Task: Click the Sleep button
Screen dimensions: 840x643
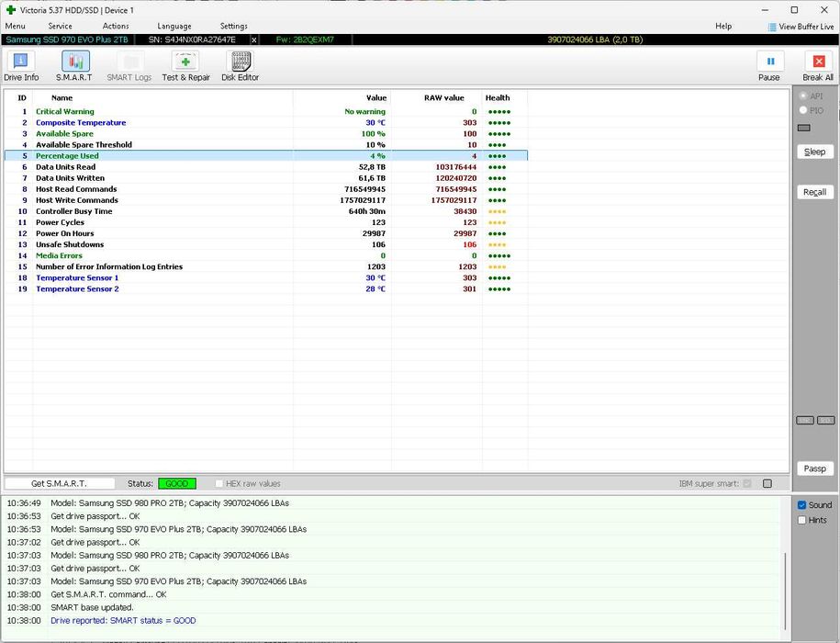Action: click(815, 152)
